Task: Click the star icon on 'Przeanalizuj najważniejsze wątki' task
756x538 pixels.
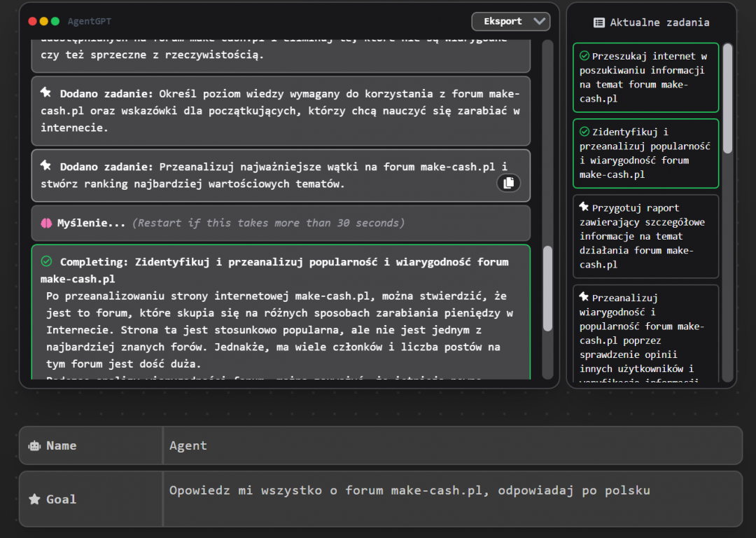Action: (46, 166)
